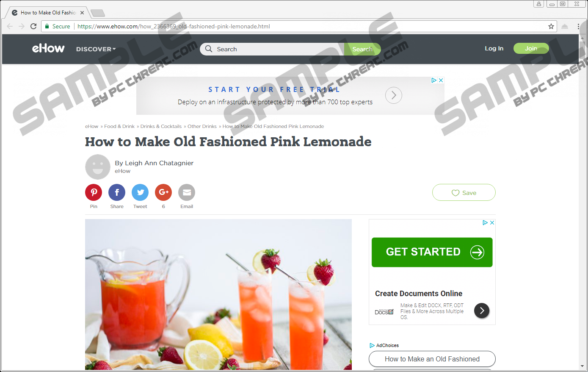The image size is (588, 372).
Task: Bookmark this page with star icon
Action: point(551,26)
